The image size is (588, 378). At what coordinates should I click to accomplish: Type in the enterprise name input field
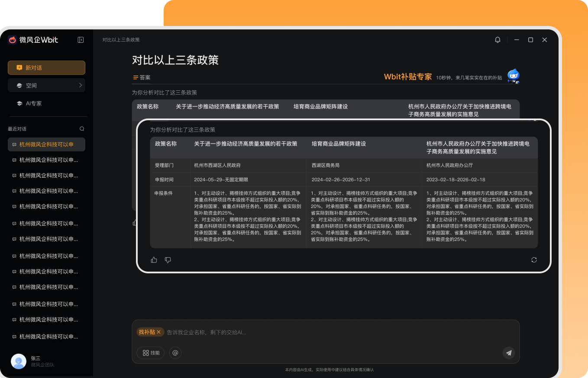point(303,332)
